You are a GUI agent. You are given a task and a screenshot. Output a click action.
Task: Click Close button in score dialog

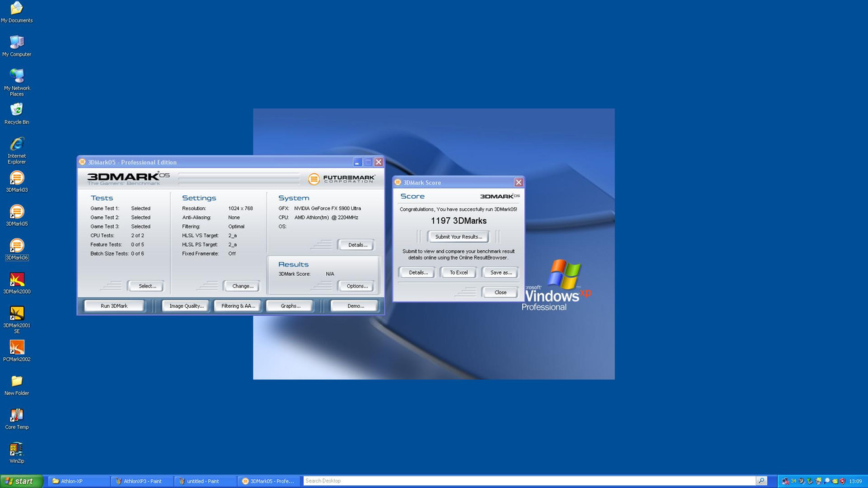[500, 292]
